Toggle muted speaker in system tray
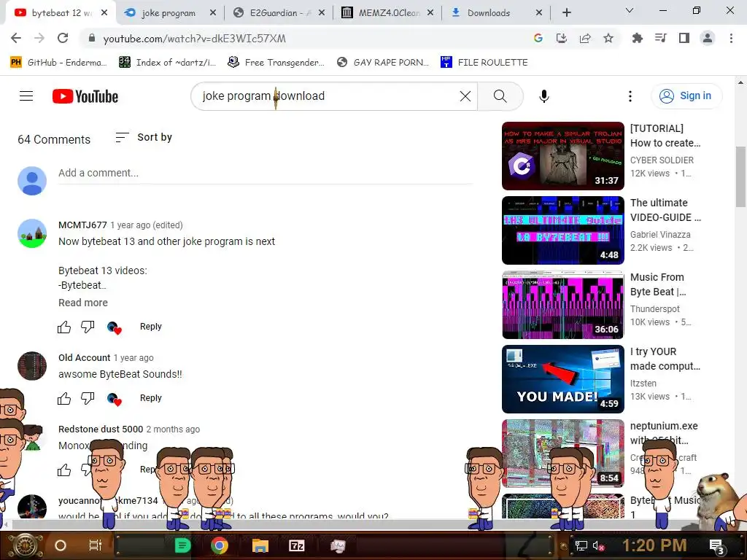The image size is (747, 560). point(598,545)
